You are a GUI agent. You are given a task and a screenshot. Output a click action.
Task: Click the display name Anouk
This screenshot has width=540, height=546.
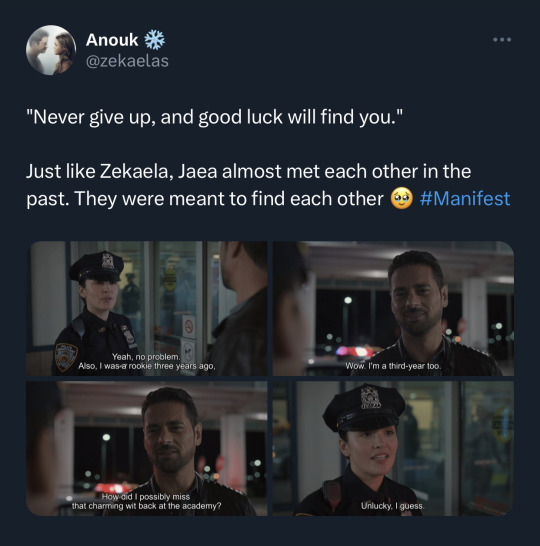pyautogui.click(x=112, y=40)
